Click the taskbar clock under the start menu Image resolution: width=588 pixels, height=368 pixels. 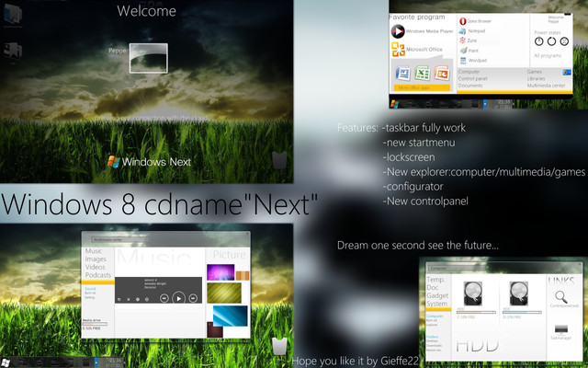click(504, 104)
